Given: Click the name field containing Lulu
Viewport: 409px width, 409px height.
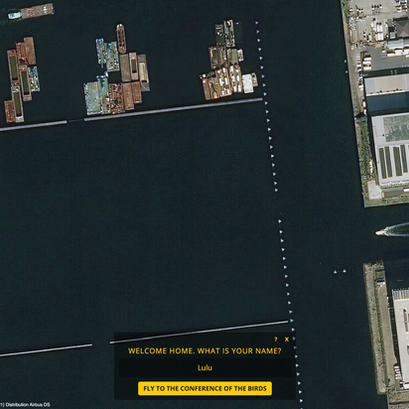Looking at the screenshot, I should point(205,368).
